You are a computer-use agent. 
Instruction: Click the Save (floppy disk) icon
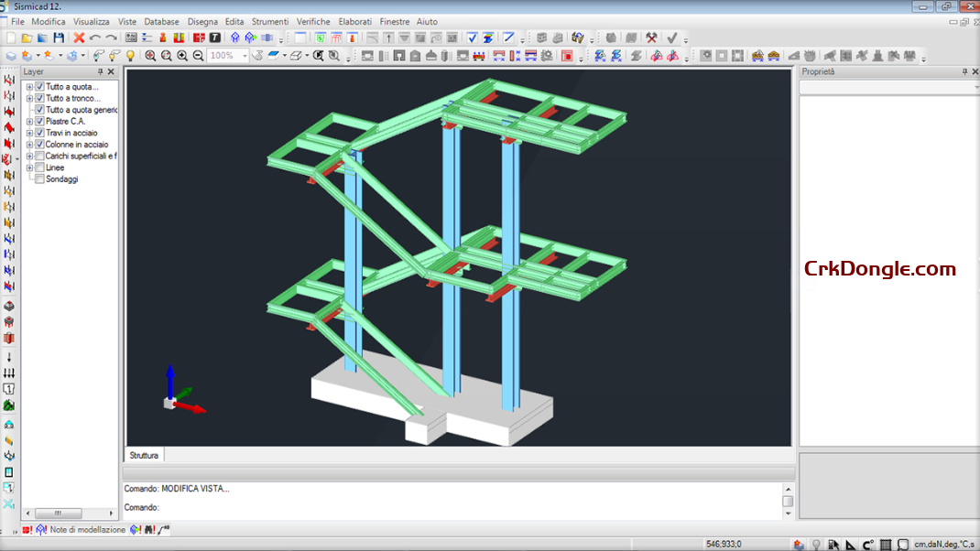click(60, 38)
